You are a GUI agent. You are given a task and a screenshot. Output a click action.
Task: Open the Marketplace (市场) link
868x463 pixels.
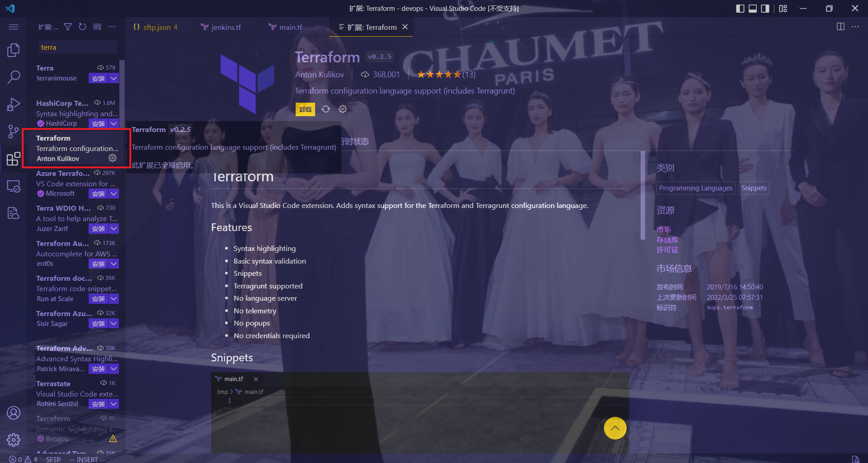pyautogui.click(x=664, y=229)
